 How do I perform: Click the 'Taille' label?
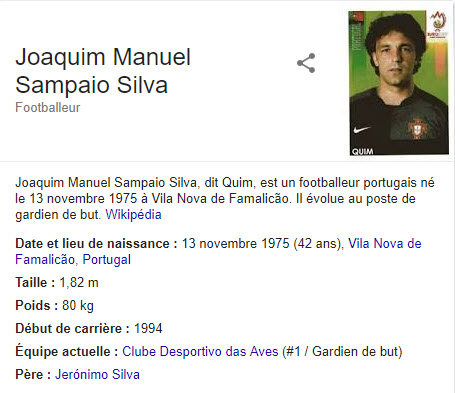click(x=35, y=283)
